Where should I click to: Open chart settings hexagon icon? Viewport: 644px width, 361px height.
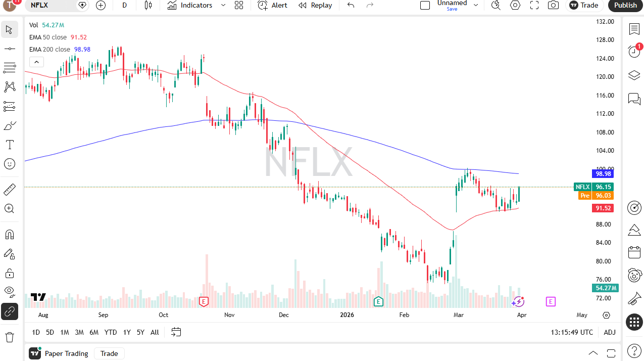(x=515, y=6)
